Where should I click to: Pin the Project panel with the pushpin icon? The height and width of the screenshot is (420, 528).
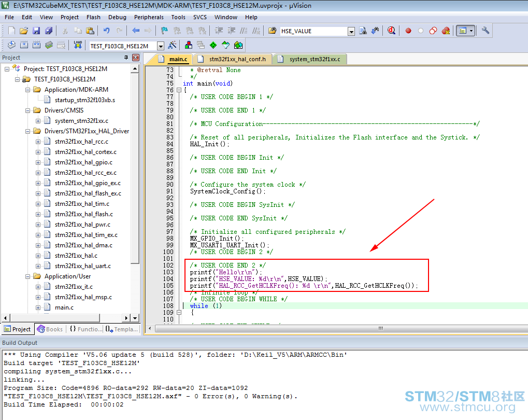[126, 58]
